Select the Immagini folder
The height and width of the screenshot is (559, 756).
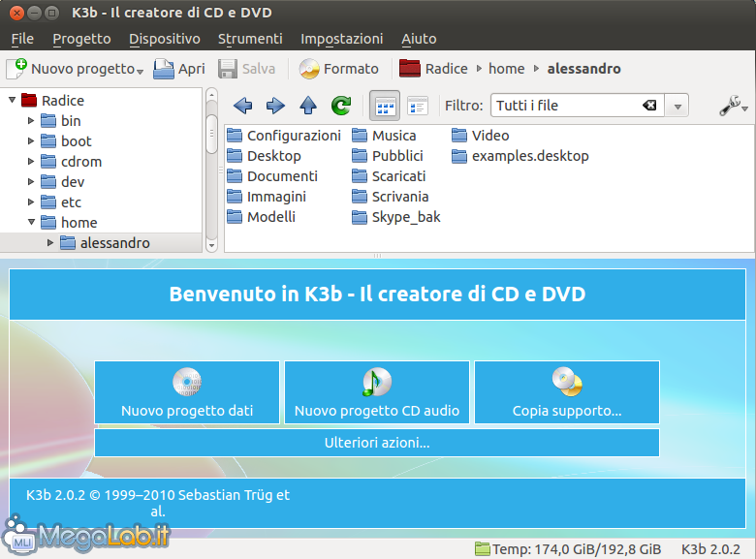(x=267, y=196)
